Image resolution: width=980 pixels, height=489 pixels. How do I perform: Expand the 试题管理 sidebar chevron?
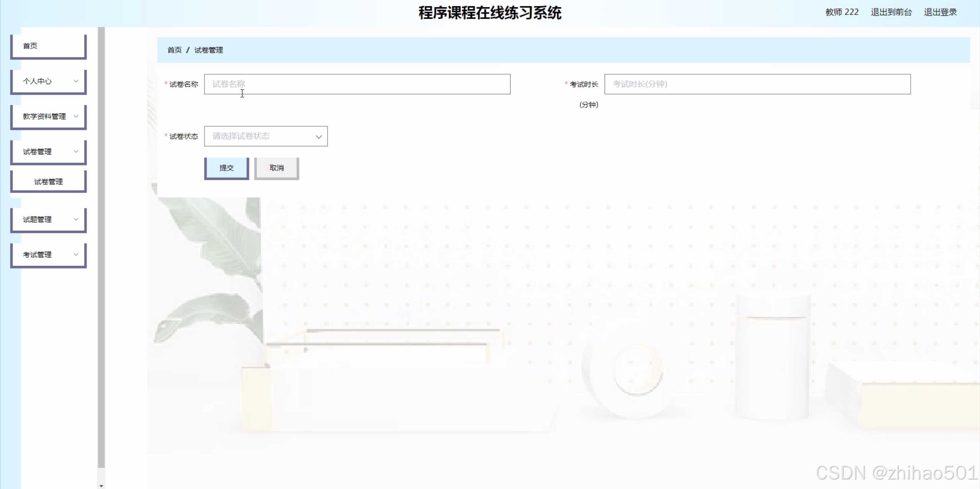[x=76, y=219]
